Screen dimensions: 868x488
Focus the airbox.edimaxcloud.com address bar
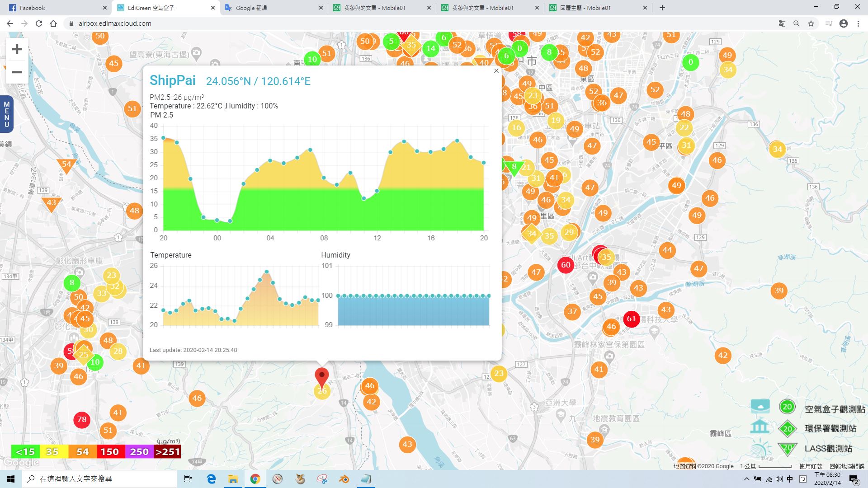(420, 23)
